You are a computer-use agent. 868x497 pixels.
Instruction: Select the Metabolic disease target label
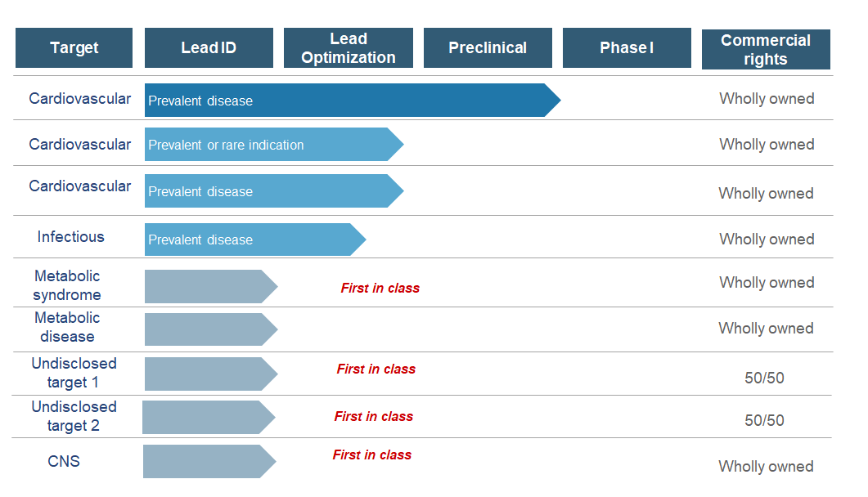pos(67,327)
